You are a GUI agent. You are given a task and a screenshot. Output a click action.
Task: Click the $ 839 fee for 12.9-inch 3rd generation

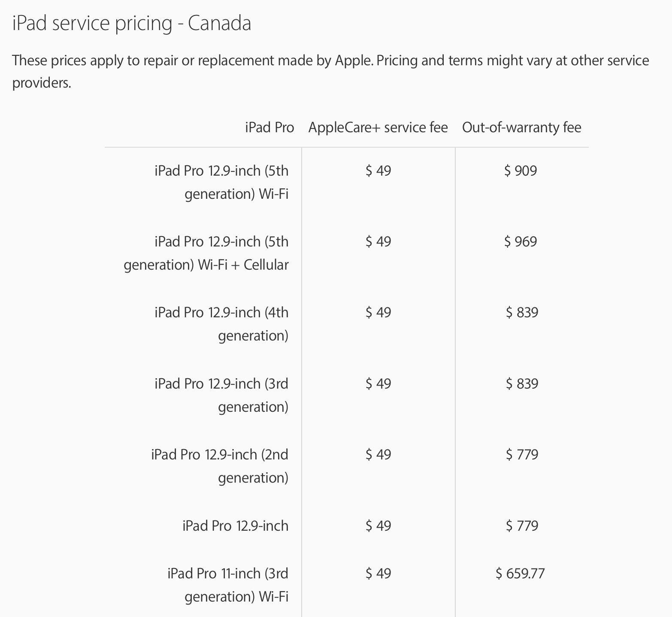click(x=522, y=384)
